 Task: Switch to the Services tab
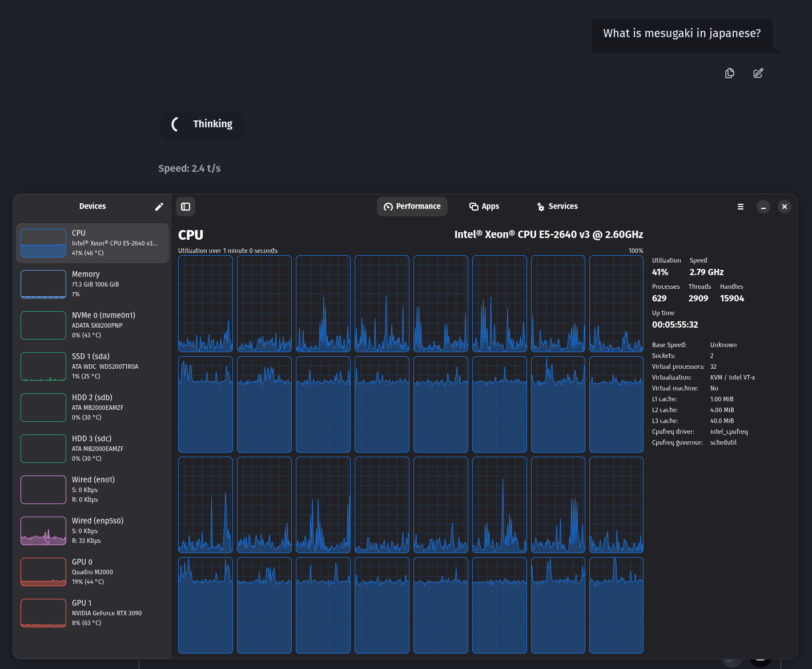click(x=557, y=207)
